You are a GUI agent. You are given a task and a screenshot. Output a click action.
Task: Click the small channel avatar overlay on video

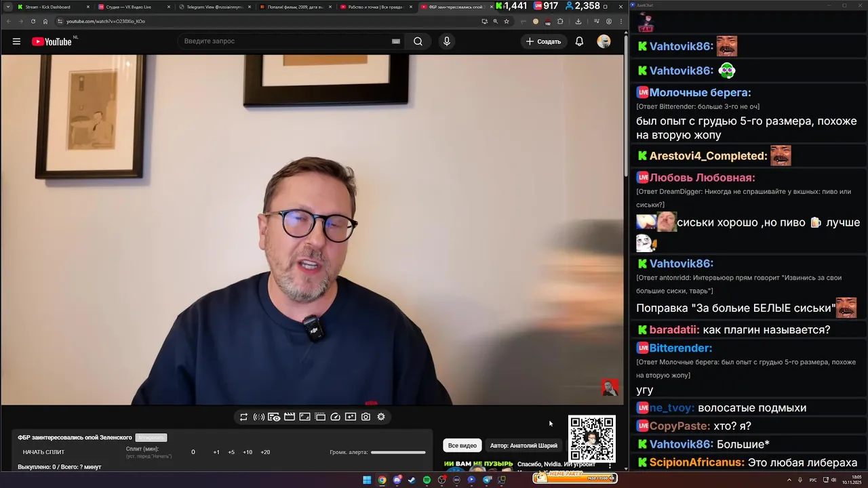610,387
